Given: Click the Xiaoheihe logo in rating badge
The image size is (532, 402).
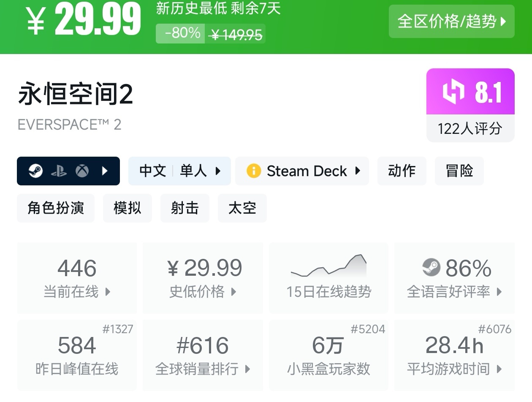Looking at the screenshot, I should pos(453,92).
